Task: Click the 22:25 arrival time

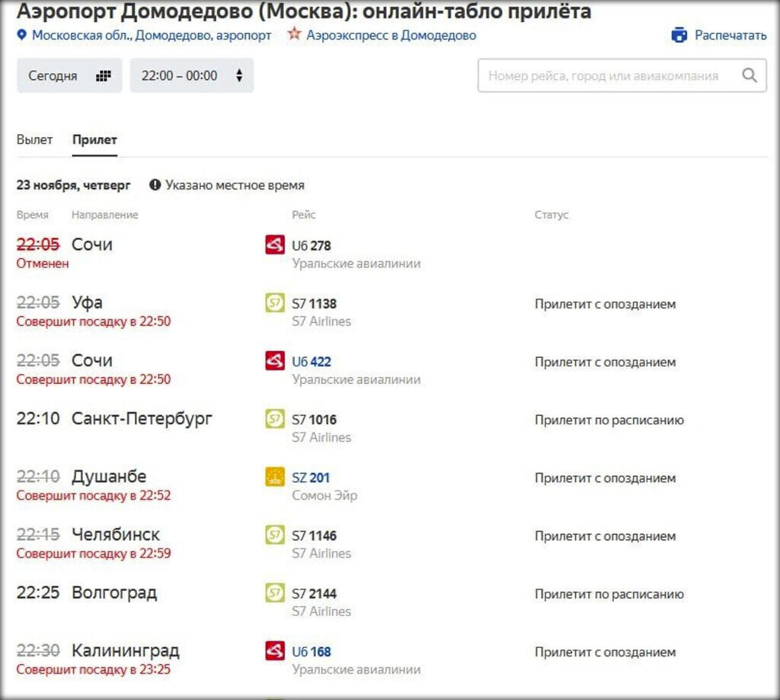Action: (38, 593)
